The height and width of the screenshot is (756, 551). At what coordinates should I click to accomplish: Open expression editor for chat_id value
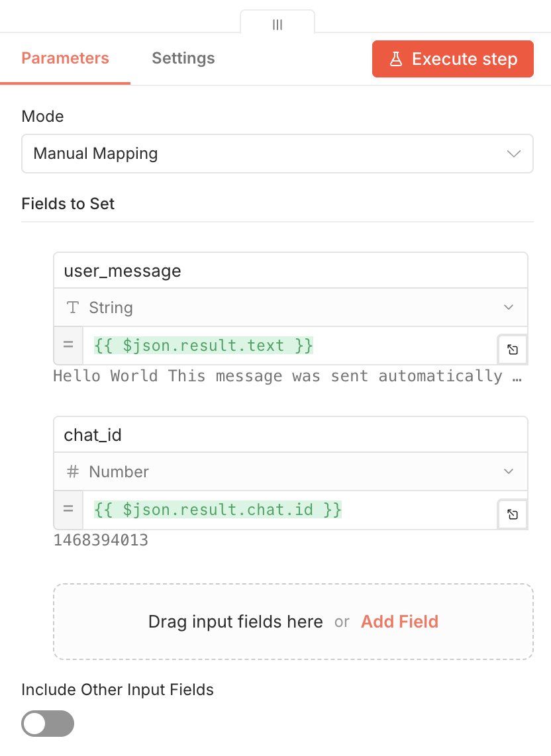513,514
